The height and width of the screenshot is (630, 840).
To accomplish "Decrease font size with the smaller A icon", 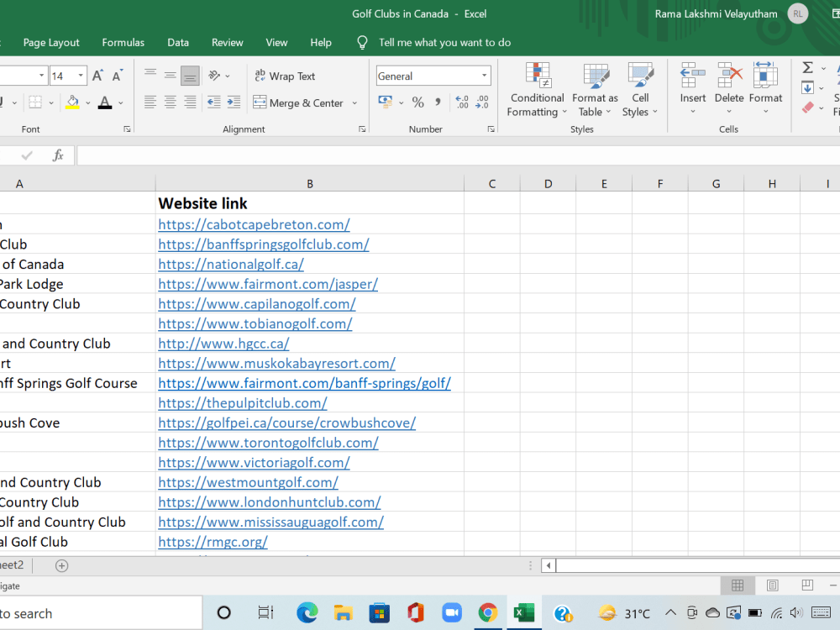I will (x=118, y=76).
